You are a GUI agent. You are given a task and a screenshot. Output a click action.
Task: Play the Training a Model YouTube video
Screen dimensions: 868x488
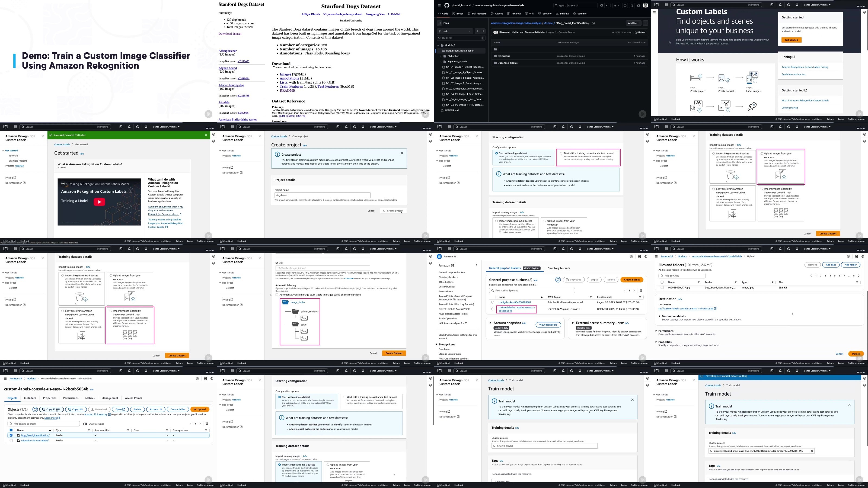coord(99,202)
